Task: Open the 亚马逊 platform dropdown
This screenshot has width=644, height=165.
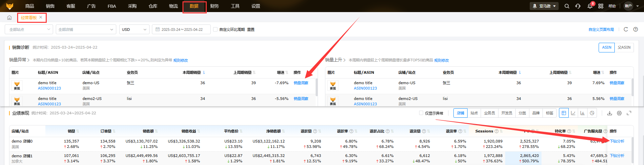Action: coord(544,6)
